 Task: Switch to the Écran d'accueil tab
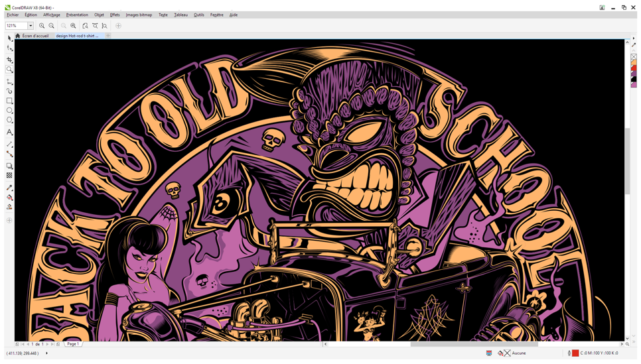coord(35,36)
